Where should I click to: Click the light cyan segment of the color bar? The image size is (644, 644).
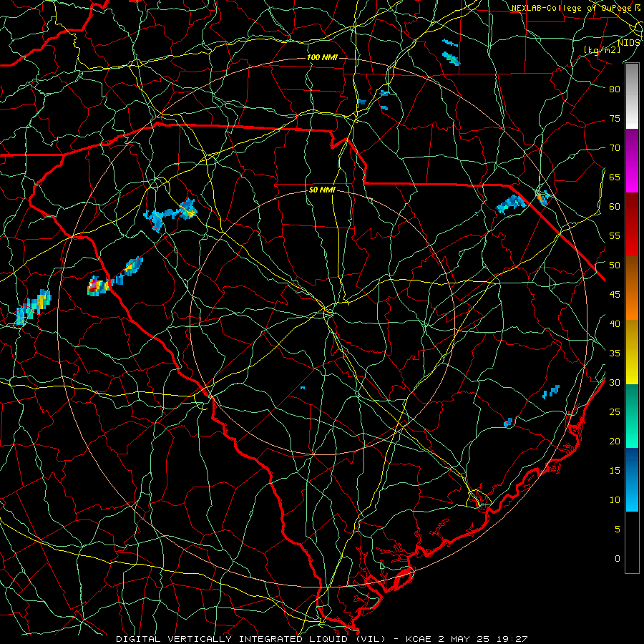(x=632, y=479)
